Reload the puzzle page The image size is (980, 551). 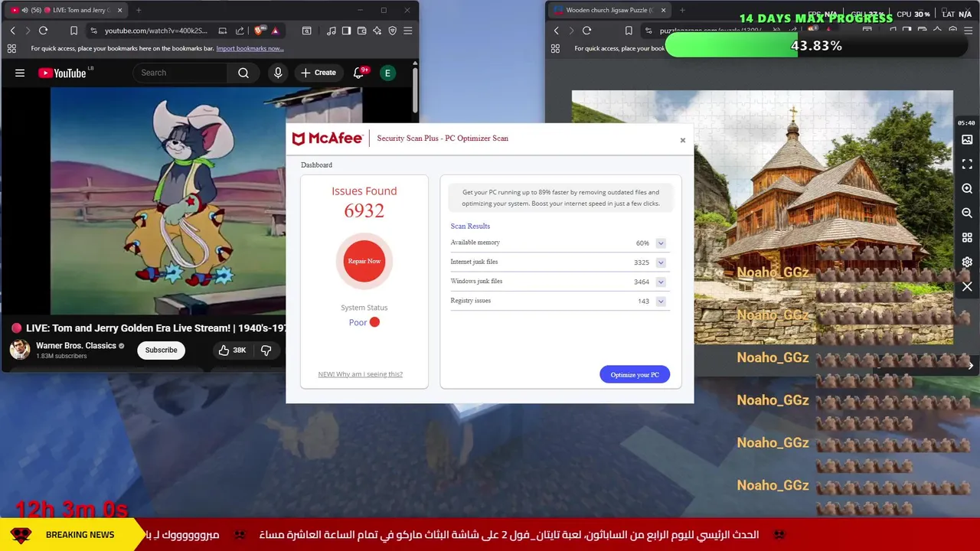pyautogui.click(x=586, y=31)
